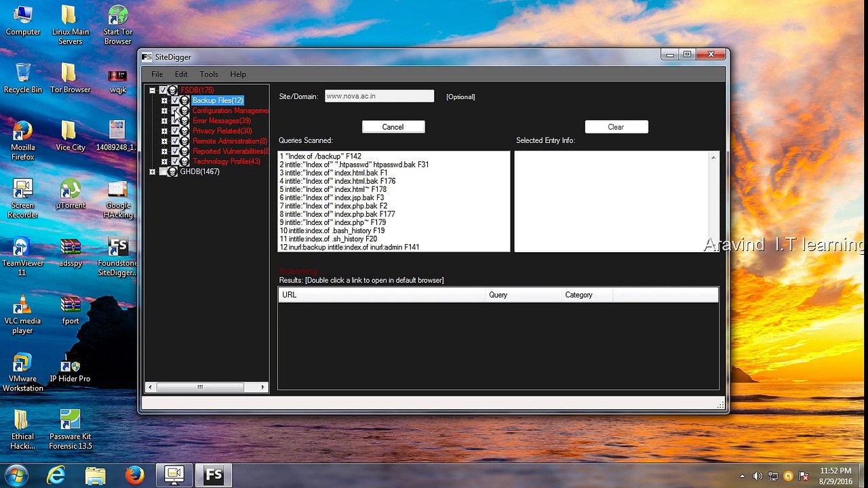Screen dimensions: 868x488
Task: Click the Clear button
Action: point(616,127)
